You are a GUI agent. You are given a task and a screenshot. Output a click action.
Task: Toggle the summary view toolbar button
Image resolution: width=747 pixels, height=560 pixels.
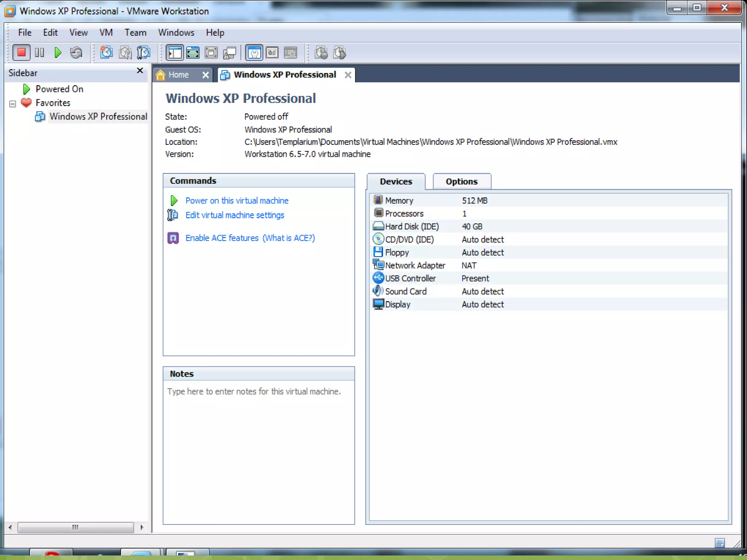coord(254,52)
